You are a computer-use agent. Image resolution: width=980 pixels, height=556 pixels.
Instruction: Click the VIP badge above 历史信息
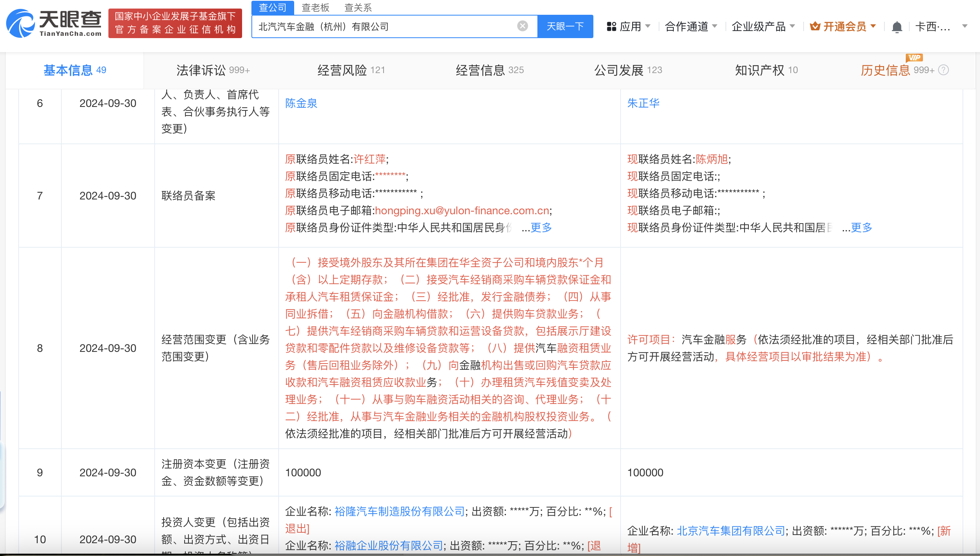pyautogui.click(x=914, y=58)
